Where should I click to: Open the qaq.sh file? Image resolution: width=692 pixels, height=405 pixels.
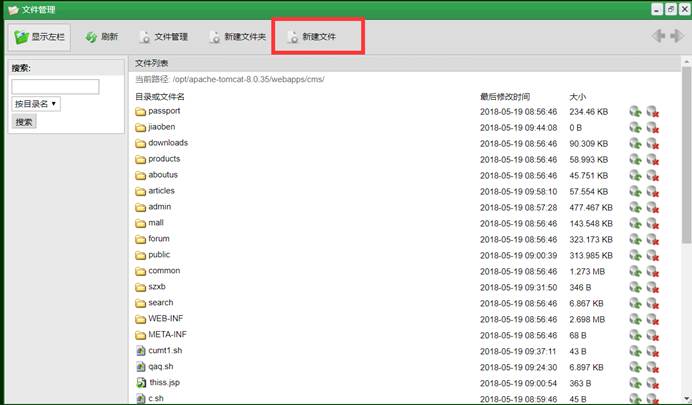point(161,367)
